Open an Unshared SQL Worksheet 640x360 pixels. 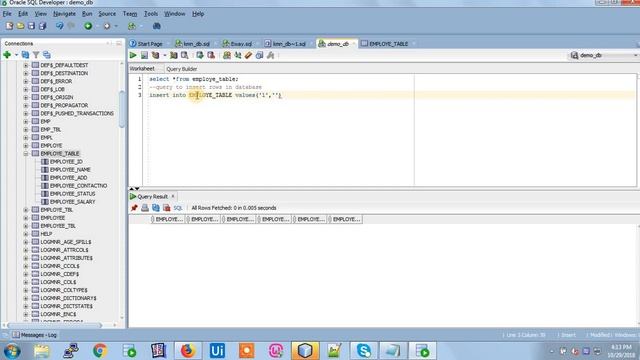[x=227, y=55]
